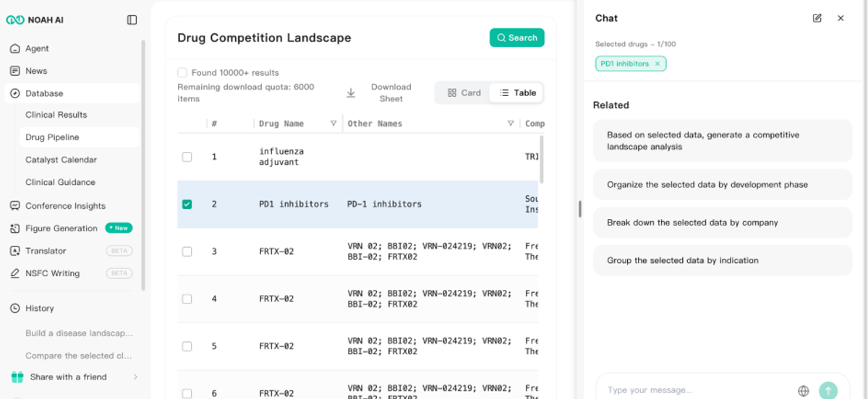
Task: Check the influenza adjuvant row checkbox
Action: pyautogui.click(x=187, y=157)
